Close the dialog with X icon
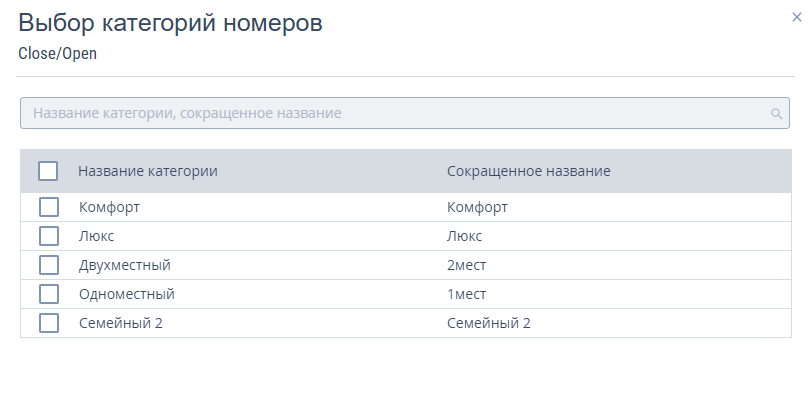Screen dimensions: 812x394 (x=796, y=17)
